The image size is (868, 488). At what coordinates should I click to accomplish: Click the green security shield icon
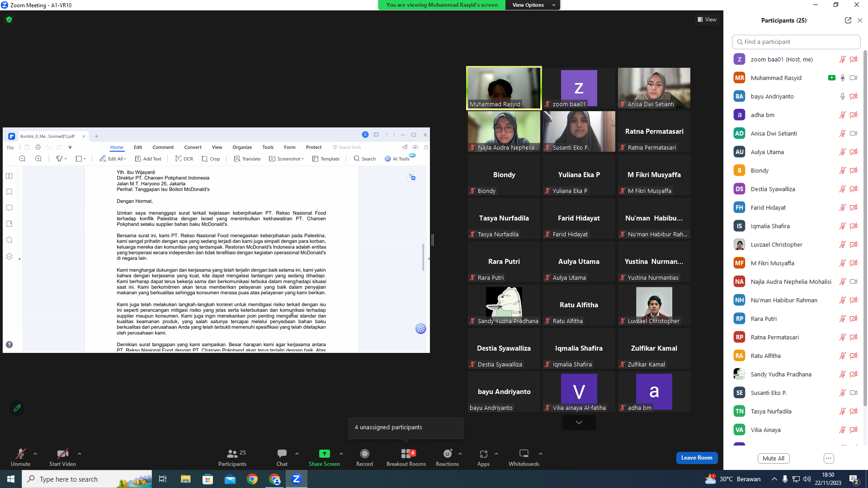[x=9, y=19]
